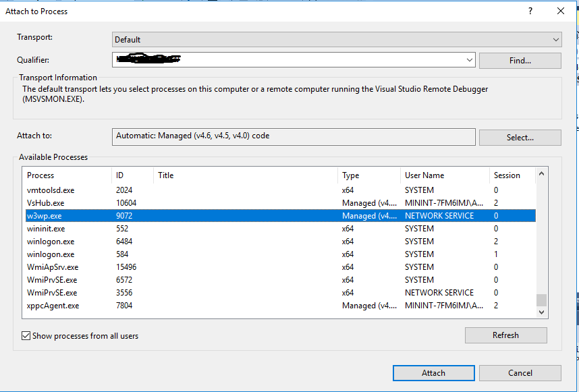579x392 pixels.
Task: Select the w3wp.exe process row
Action: coord(202,215)
